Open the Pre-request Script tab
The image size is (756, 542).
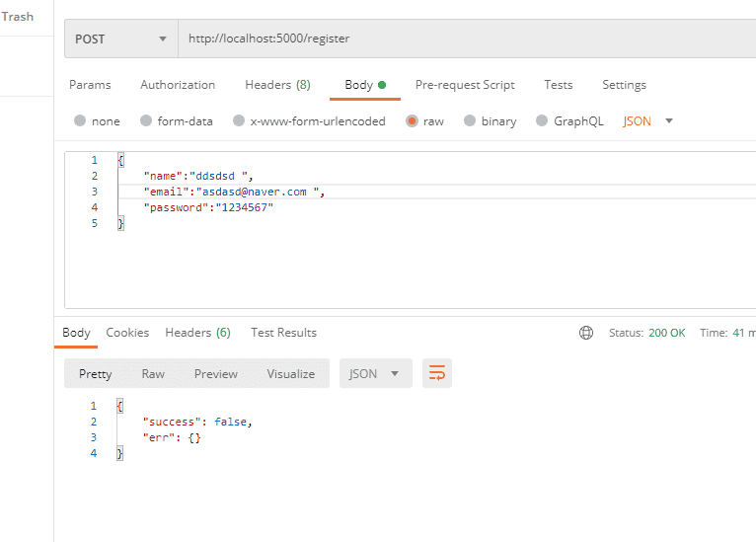[465, 85]
